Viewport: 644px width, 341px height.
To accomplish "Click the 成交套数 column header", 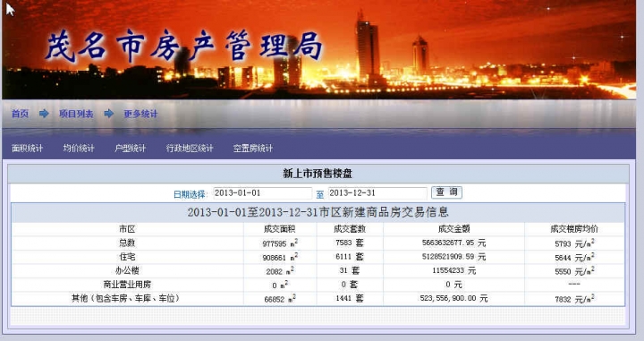I will click(350, 229).
